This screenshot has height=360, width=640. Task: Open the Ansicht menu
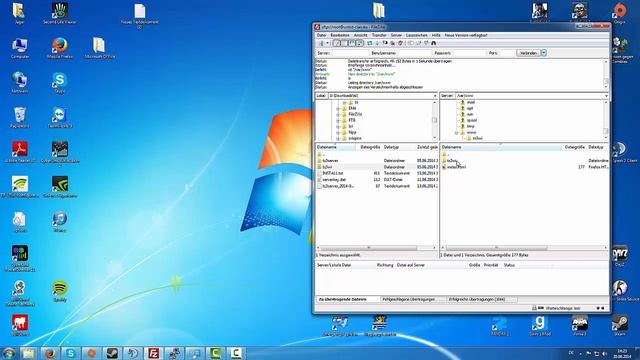(x=360, y=35)
